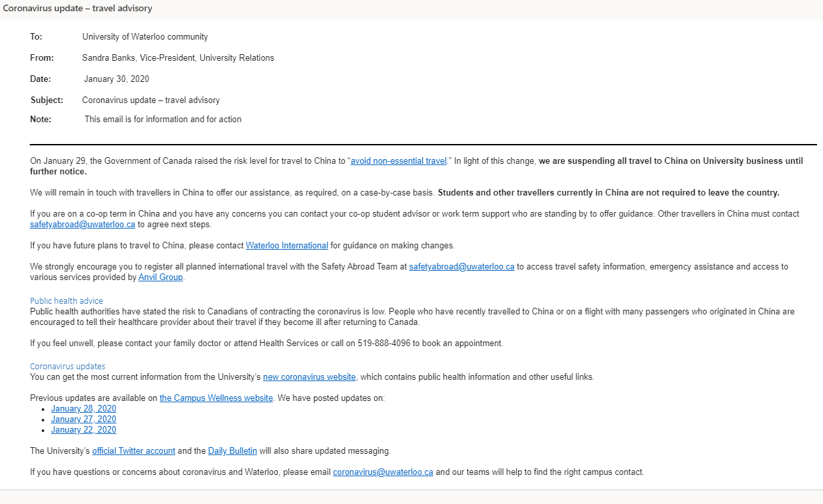Open the Anvil Group link
The image size is (823, 504).
161,277
